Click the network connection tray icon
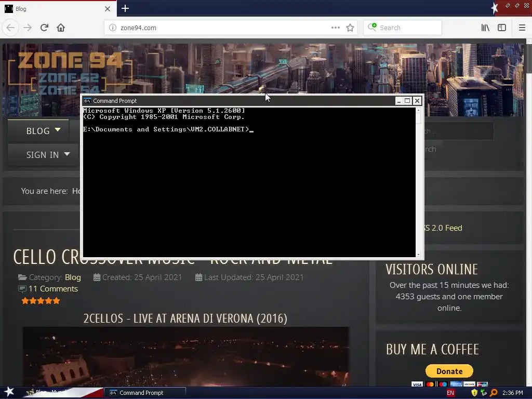This screenshot has width=532, height=399. click(x=484, y=393)
